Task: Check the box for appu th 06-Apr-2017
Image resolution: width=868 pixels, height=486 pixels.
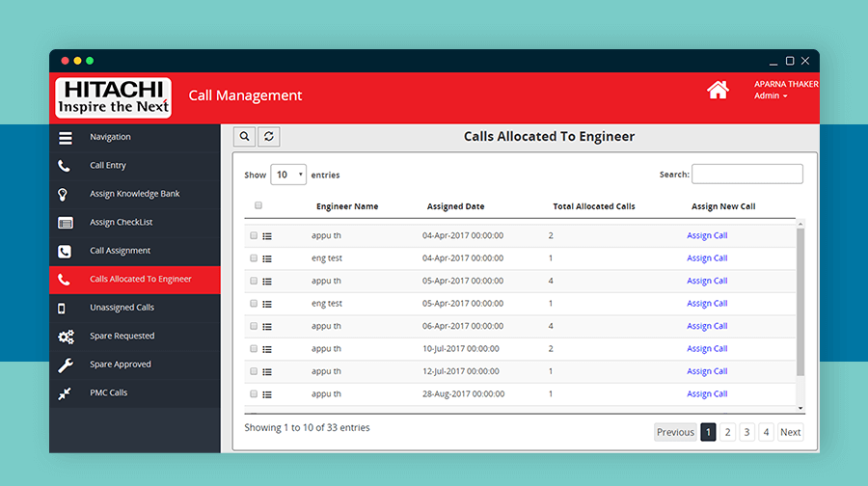Action: 254,326
